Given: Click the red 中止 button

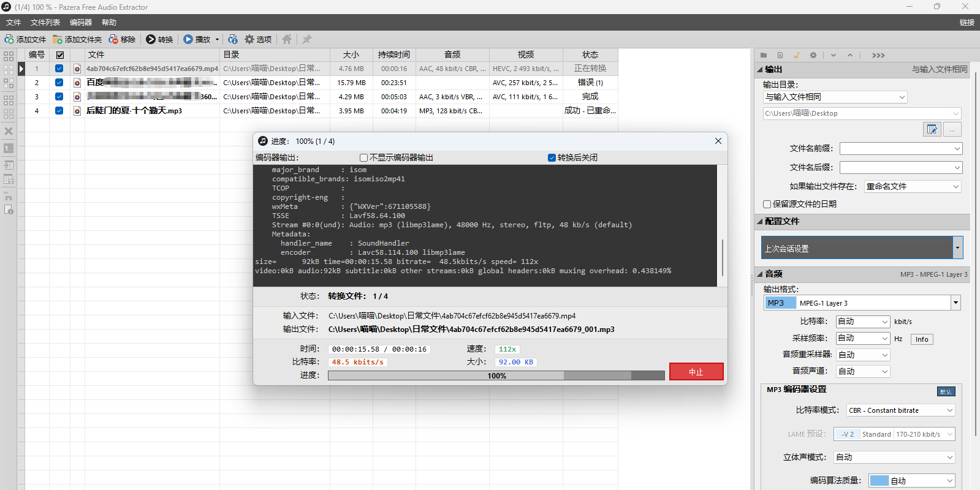Looking at the screenshot, I should (x=696, y=372).
